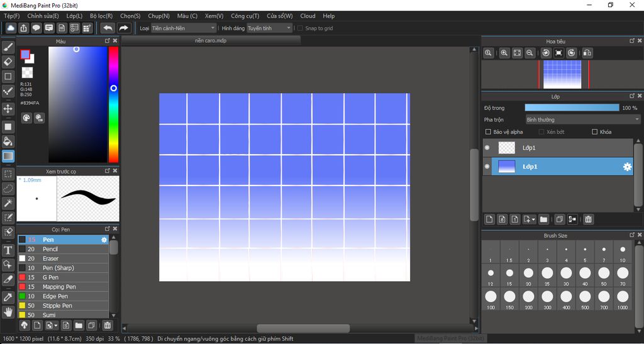Click the canvas horizontal scrollbar
The height and width of the screenshot is (344, 644).
[303, 328]
